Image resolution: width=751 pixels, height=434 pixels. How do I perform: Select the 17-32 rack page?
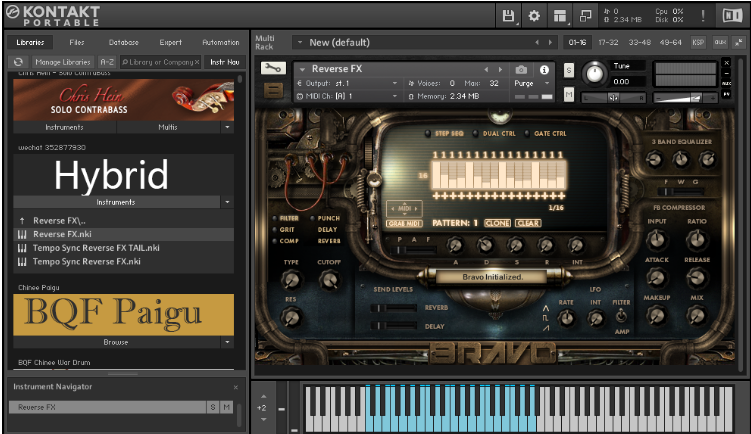coord(608,42)
